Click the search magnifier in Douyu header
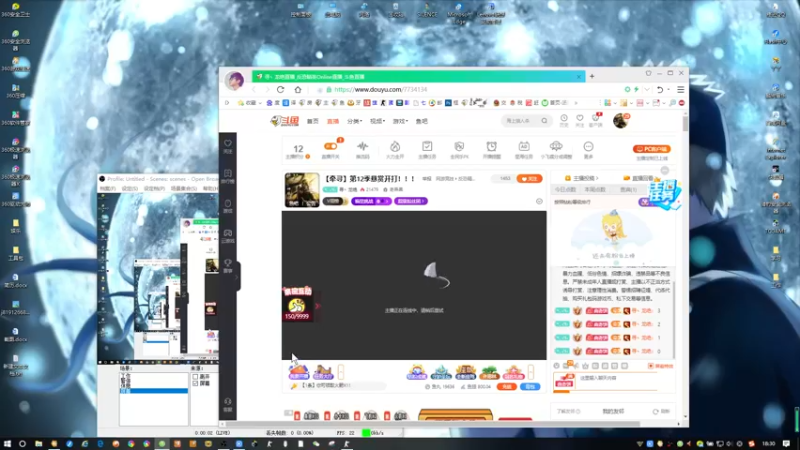This screenshot has height=450, width=800. coord(544,121)
